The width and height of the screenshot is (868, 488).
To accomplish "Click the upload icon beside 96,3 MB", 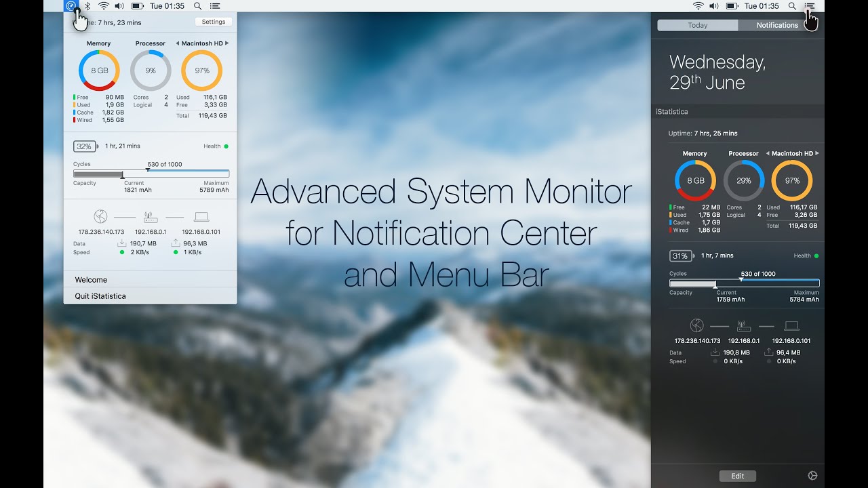I will (176, 243).
